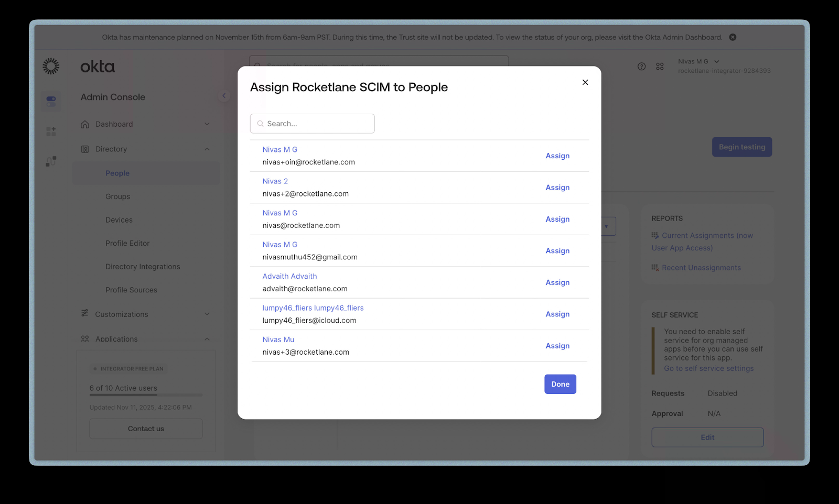Image resolution: width=839 pixels, height=504 pixels.
Task: Dismiss the maintenance banner
Action: tap(733, 37)
